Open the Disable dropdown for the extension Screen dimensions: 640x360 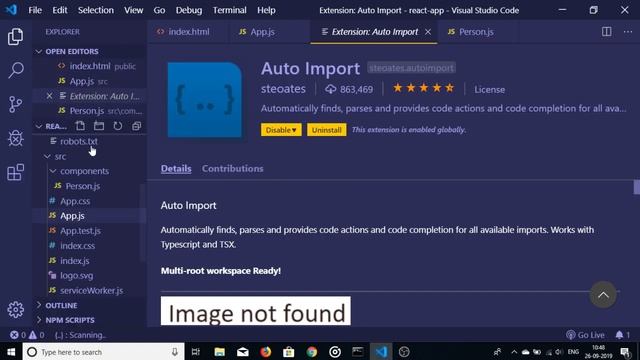coord(281,130)
